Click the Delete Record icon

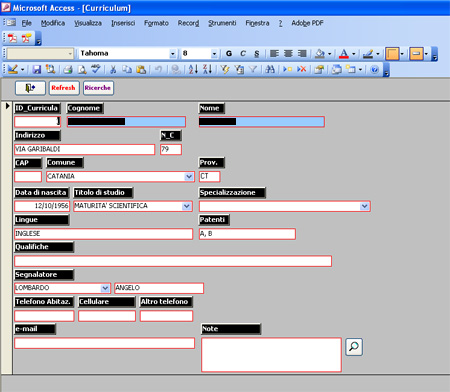(302, 69)
